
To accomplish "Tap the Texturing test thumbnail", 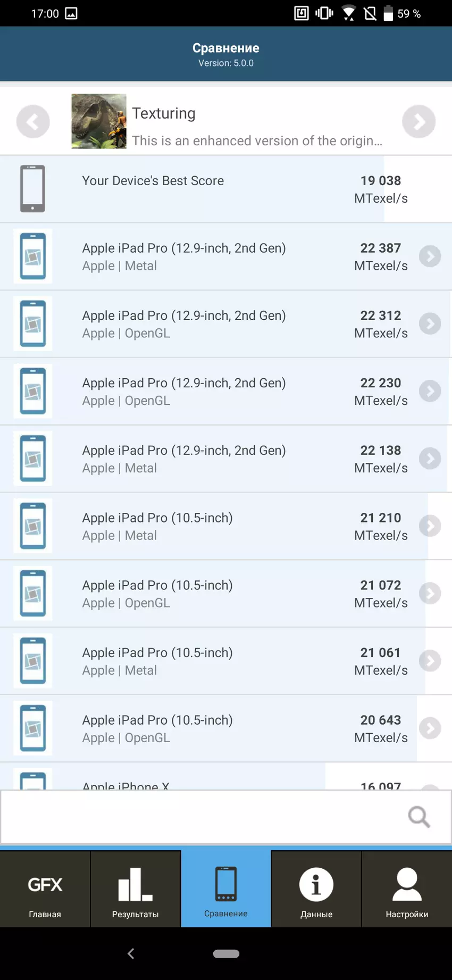I will [99, 121].
